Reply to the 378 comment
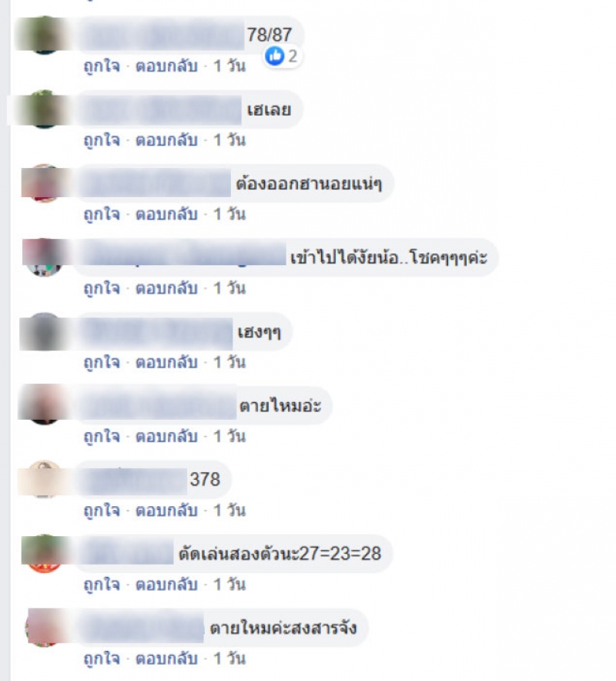Image resolution: width=616 pixels, height=681 pixels. point(166,510)
